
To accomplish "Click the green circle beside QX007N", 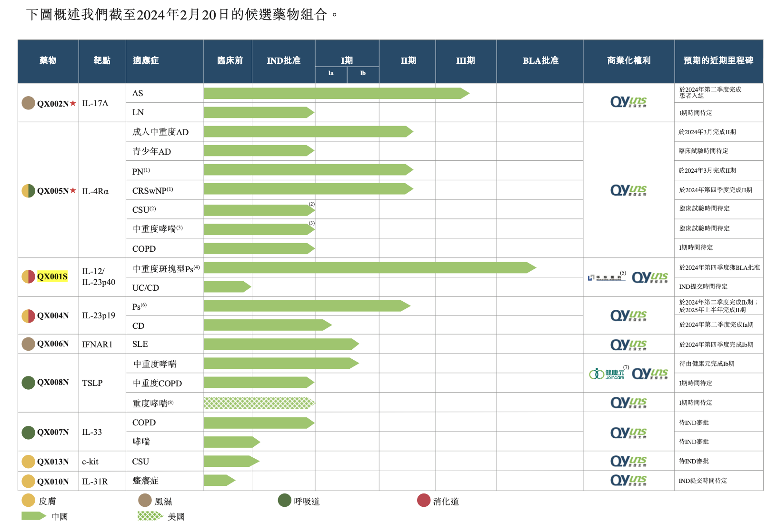I will point(29,432).
